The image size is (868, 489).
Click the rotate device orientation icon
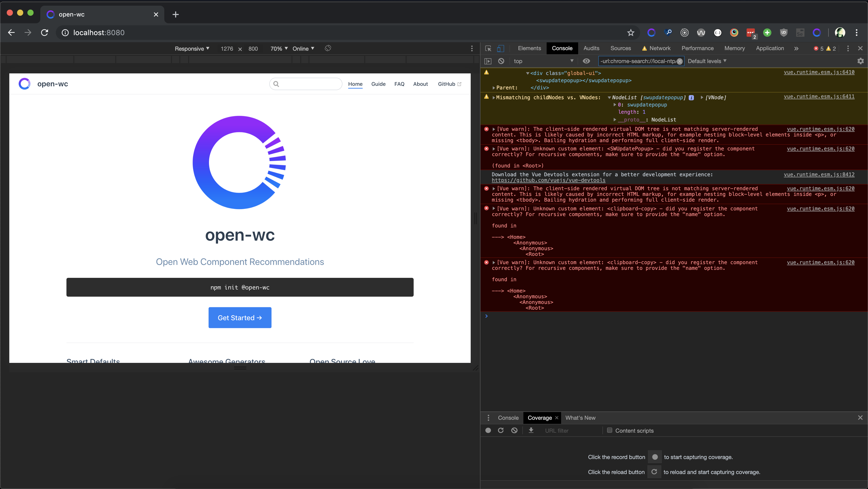point(328,48)
